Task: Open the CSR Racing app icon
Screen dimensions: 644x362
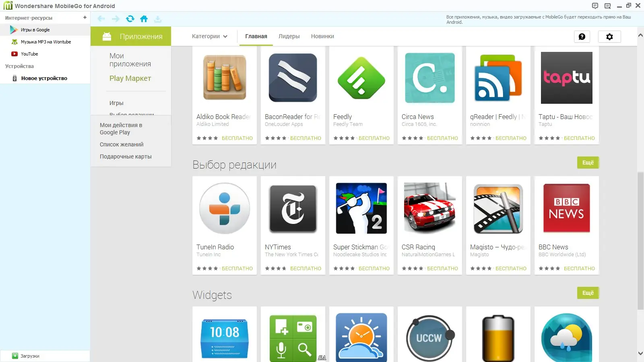Action: (x=430, y=208)
